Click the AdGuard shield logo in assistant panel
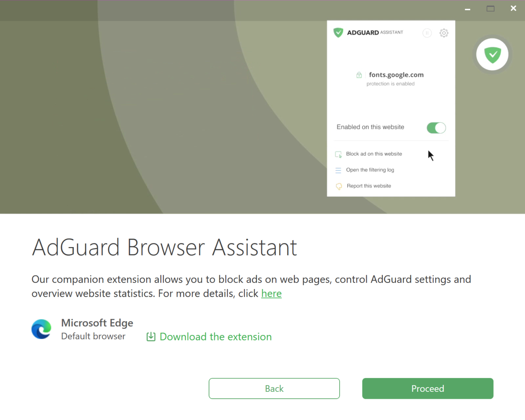This screenshot has height=420, width=525. point(338,33)
